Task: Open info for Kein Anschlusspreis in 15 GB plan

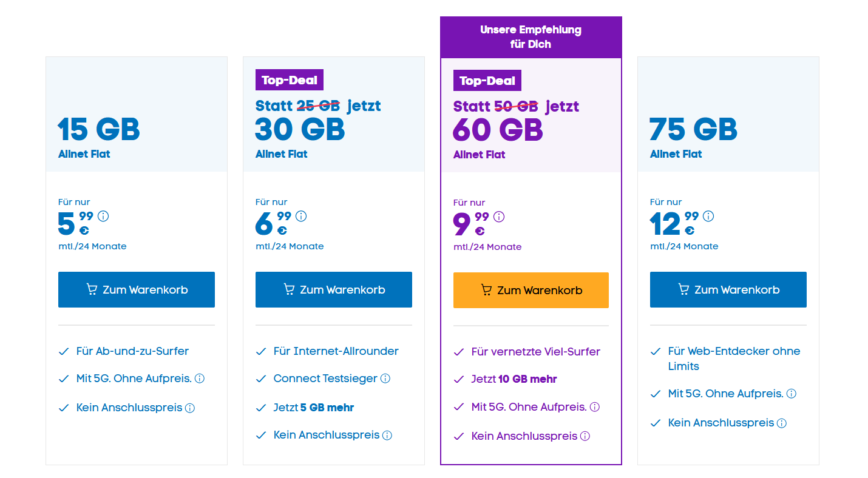Action: 190,408
